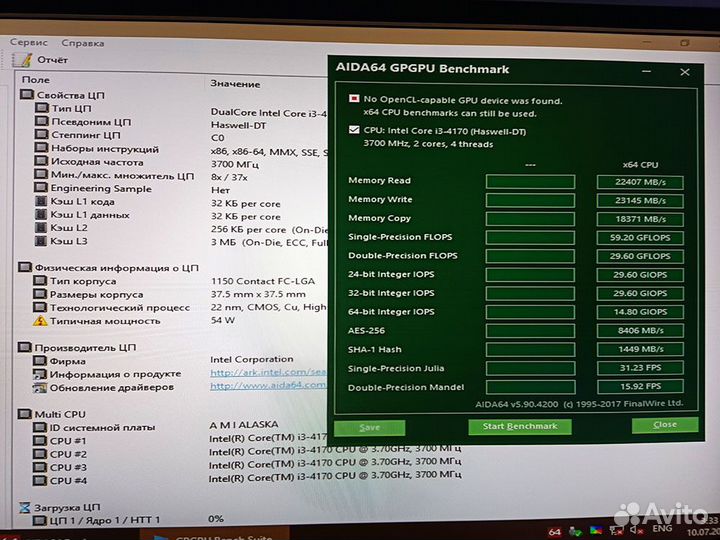This screenshot has width=720, height=540.
Task: Click the warning icon beside Типичная мощность
Action: (x=40, y=321)
